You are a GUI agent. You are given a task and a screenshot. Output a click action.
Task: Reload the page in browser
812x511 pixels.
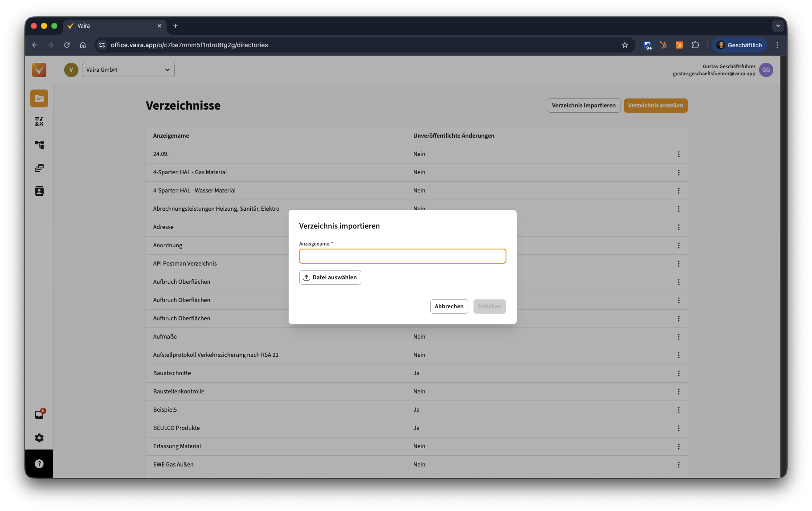(x=67, y=45)
